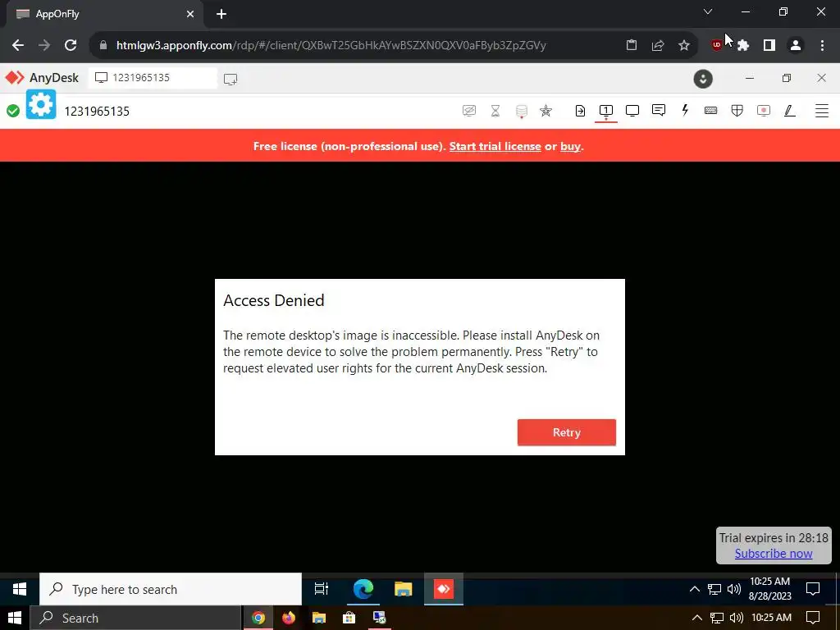
Task: Open the uBlock Origin extension icon
Action: click(x=716, y=46)
